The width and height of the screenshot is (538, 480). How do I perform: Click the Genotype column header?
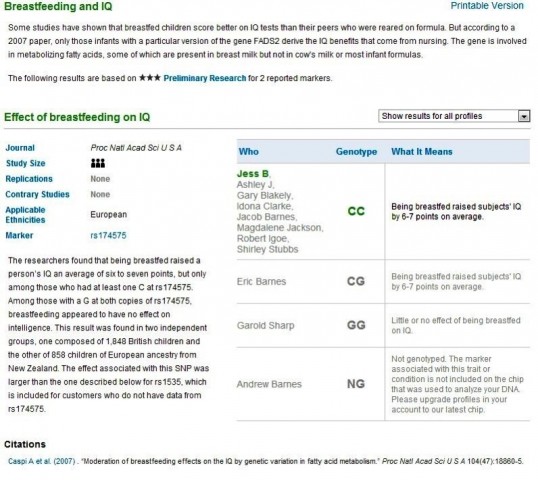tap(356, 152)
